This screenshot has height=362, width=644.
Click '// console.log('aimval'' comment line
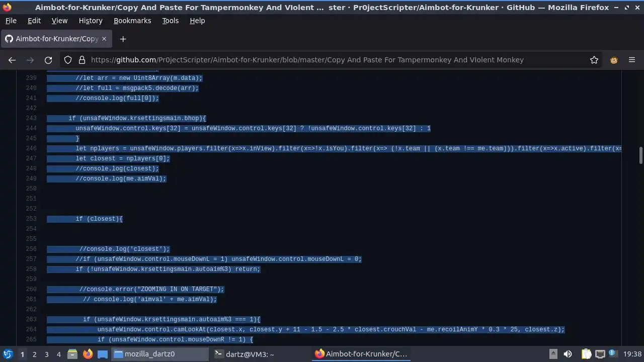click(150, 299)
